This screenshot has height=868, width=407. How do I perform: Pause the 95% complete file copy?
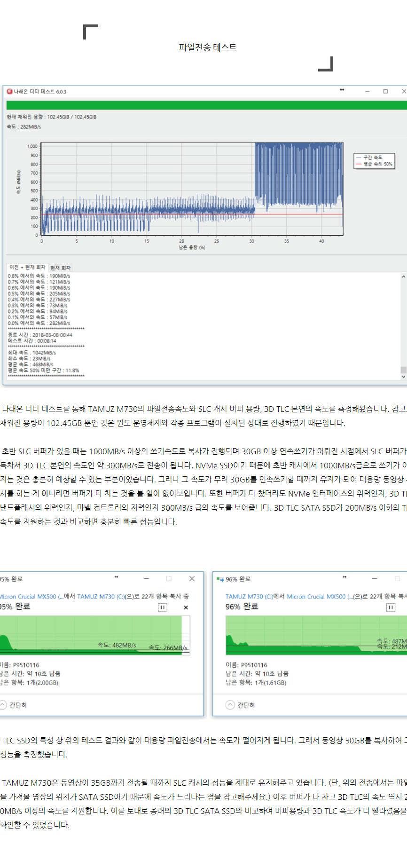pos(162,608)
